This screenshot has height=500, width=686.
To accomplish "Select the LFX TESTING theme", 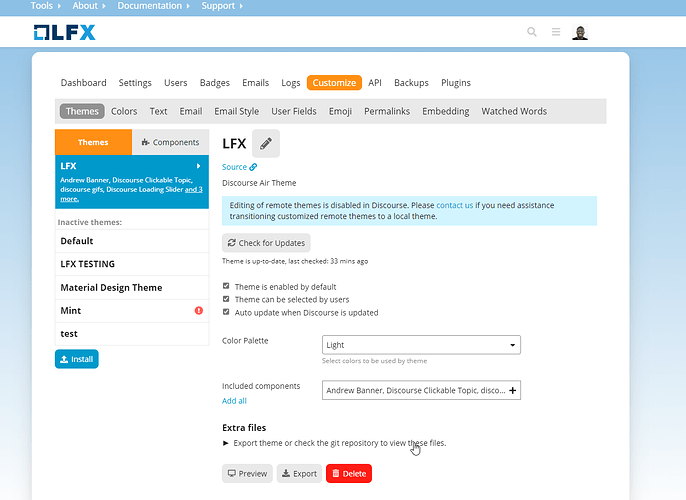I will tap(132, 264).
